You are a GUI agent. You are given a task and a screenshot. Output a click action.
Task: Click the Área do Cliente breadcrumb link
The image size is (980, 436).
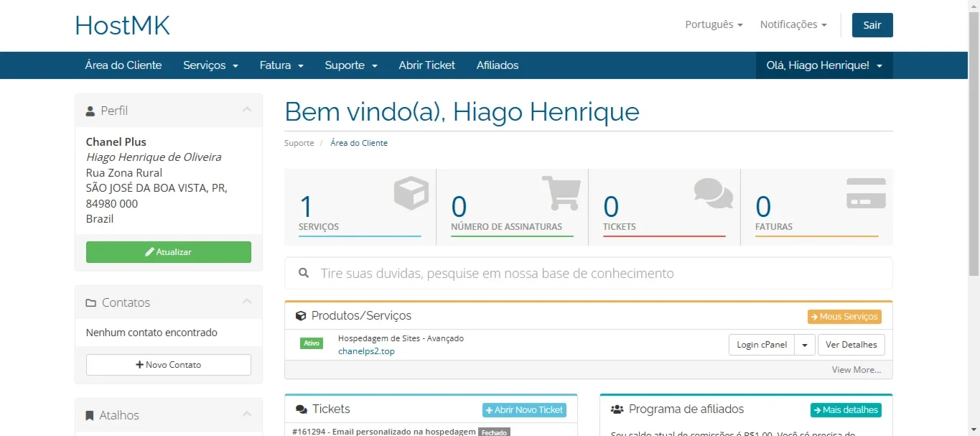[x=359, y=143]
